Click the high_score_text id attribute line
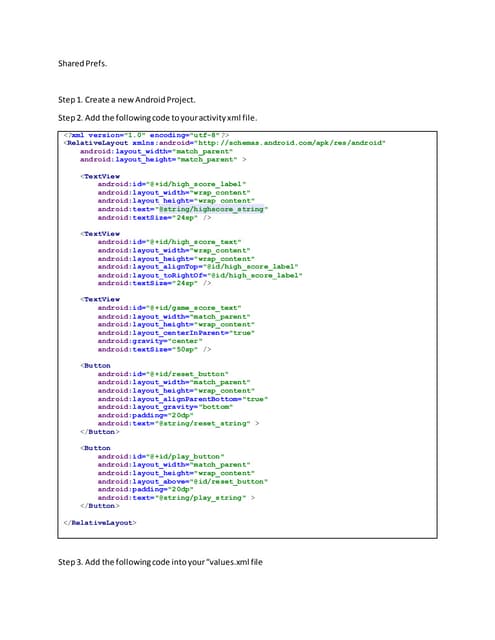Image resolution: width=495 pixels, height=640 pixels. pyautogui.click(x=169, y=242)
